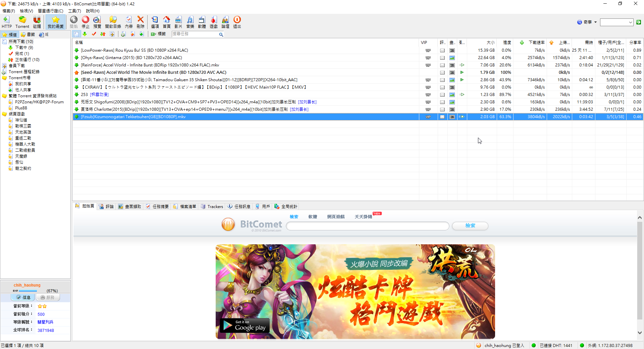The image size is (644, 349).
Task: Switch to the Trackers tab
Action: pyautogui.click(x=212, y=207)
